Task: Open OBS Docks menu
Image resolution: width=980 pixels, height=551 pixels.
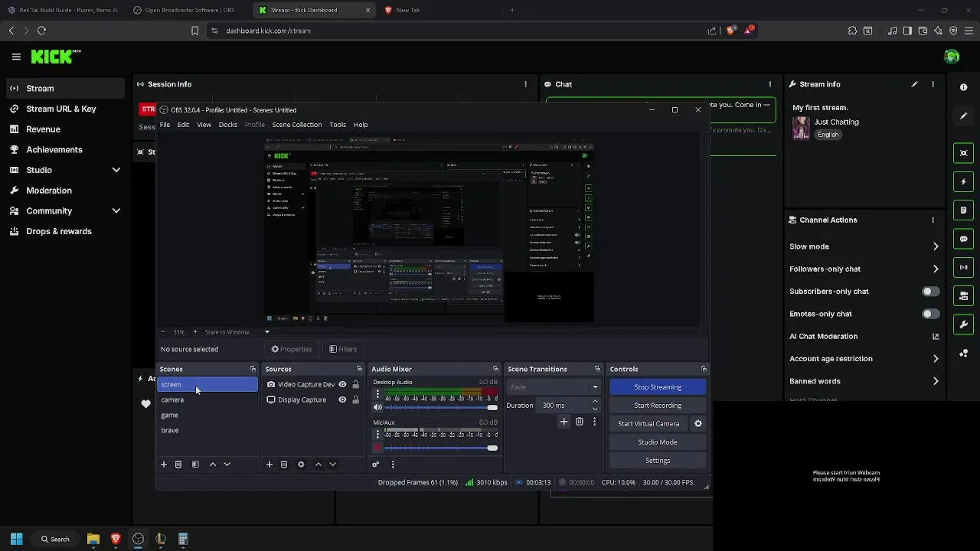Action: 227,125
